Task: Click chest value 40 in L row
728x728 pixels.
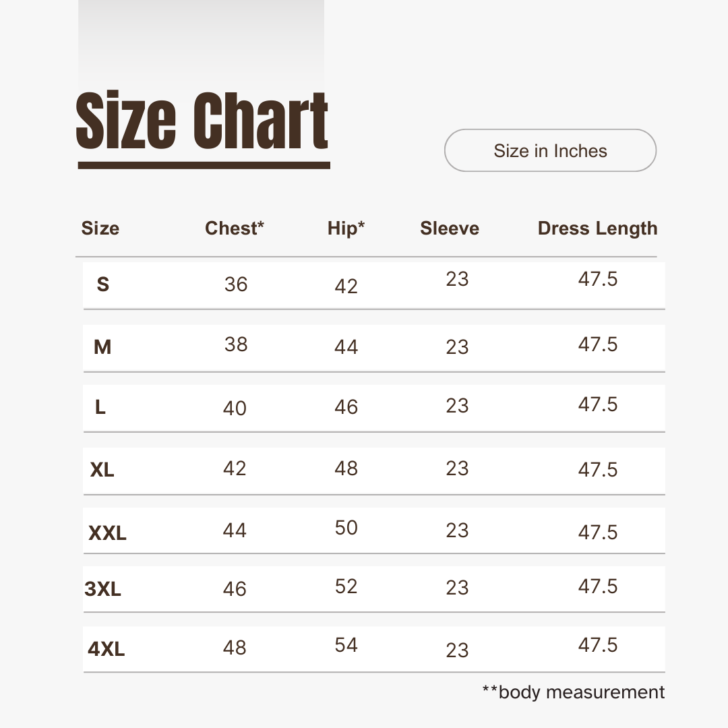Action: pyautogui.click(x=235, y=408)
